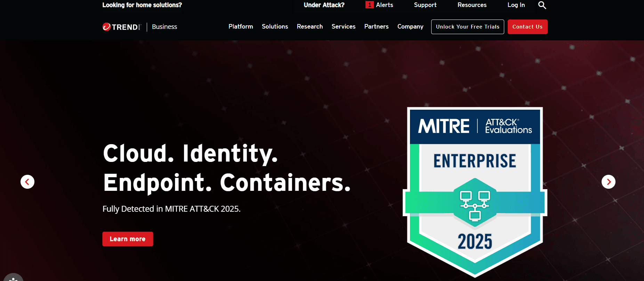Click Fully Detected in MITRE ATT&CK 2025 text
644x281 pixels.
pos(171,209)
